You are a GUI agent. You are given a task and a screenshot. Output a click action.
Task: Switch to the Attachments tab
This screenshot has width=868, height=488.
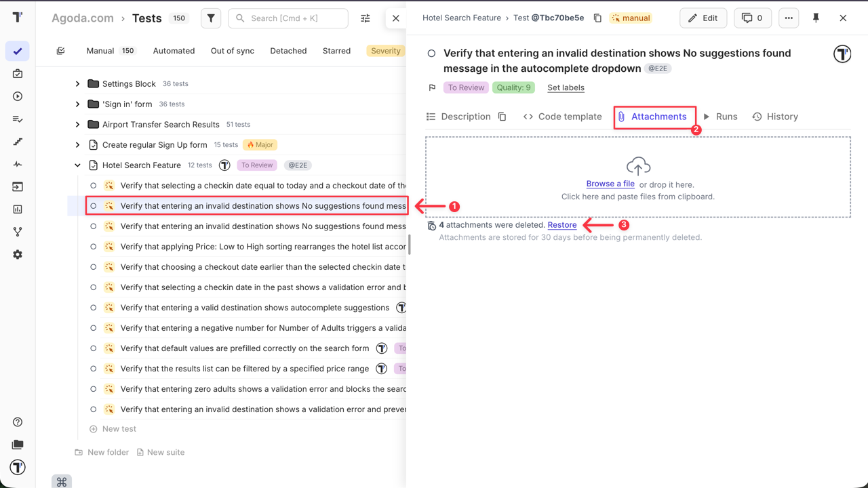658,117
